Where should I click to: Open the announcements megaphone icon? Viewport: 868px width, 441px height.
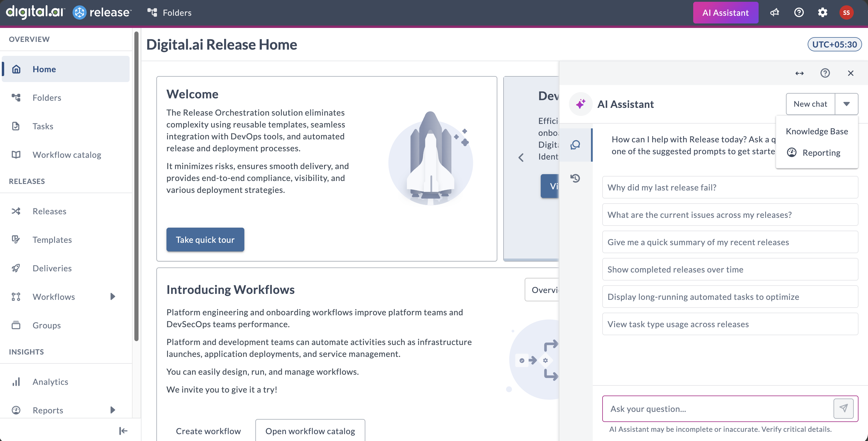click(774, 12)
